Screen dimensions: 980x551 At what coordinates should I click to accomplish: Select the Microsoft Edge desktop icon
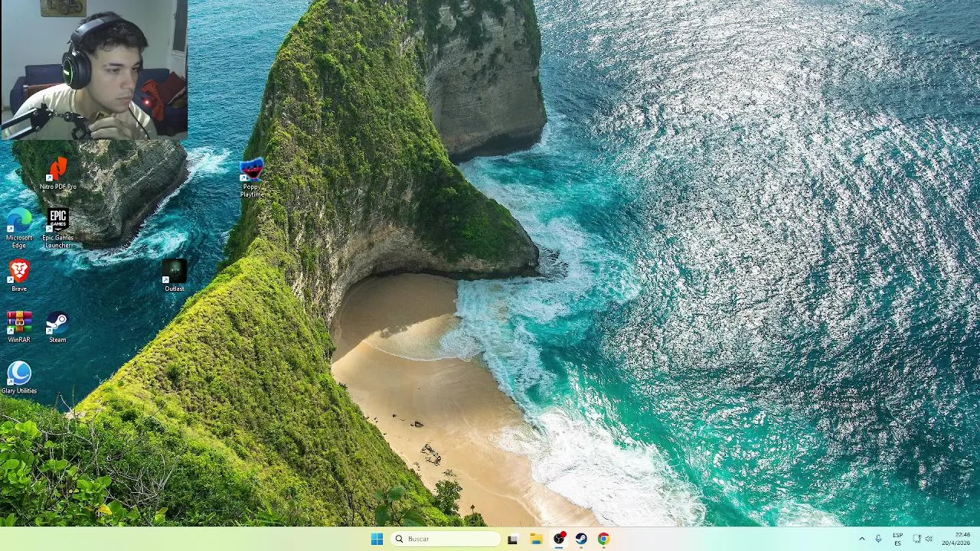[x=19, y=228]
